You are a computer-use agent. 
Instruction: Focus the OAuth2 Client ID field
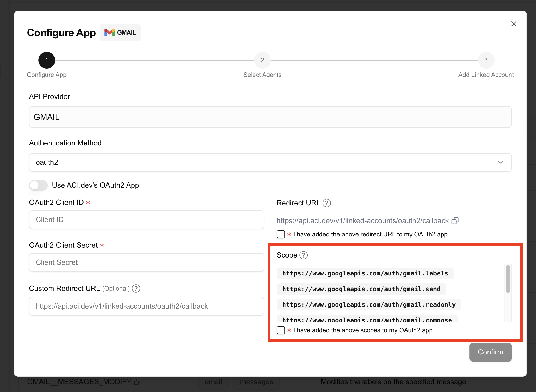point(146,220)
